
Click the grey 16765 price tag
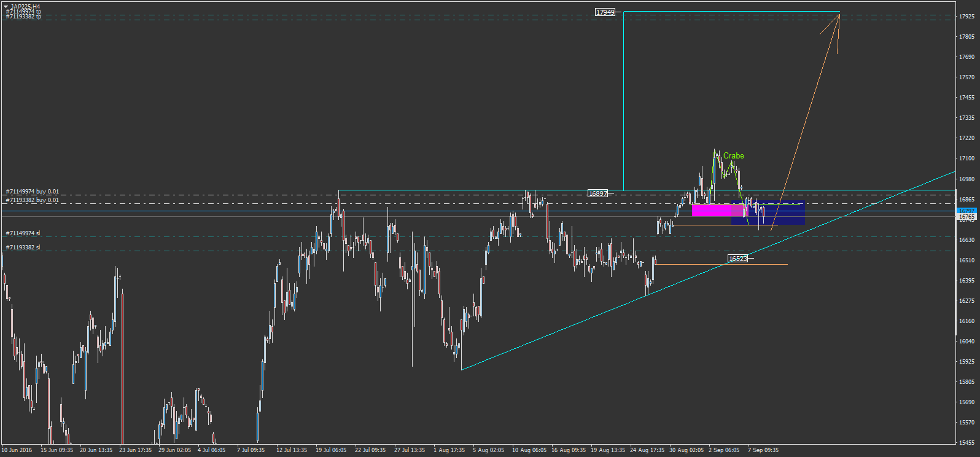tap(966, 217)
